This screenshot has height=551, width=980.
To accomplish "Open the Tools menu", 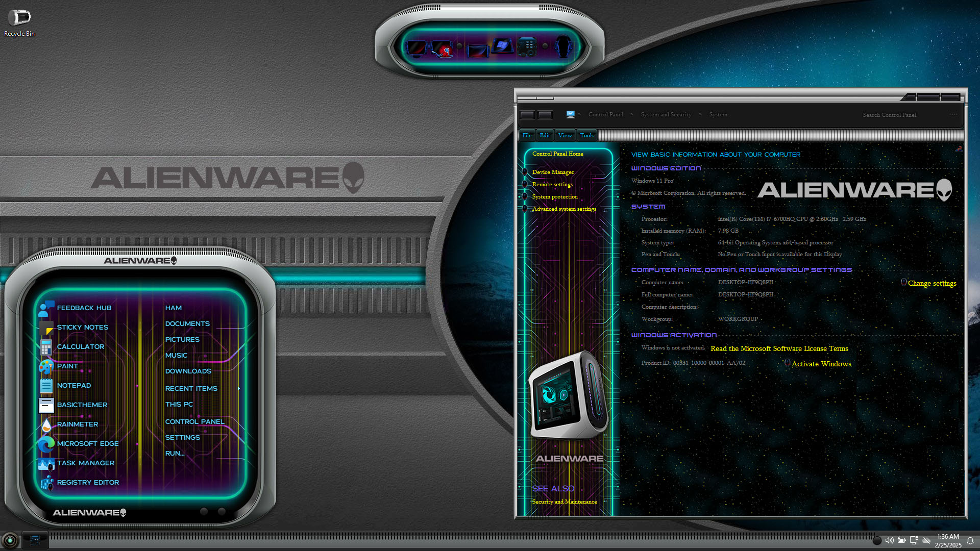I will point(587,136).
